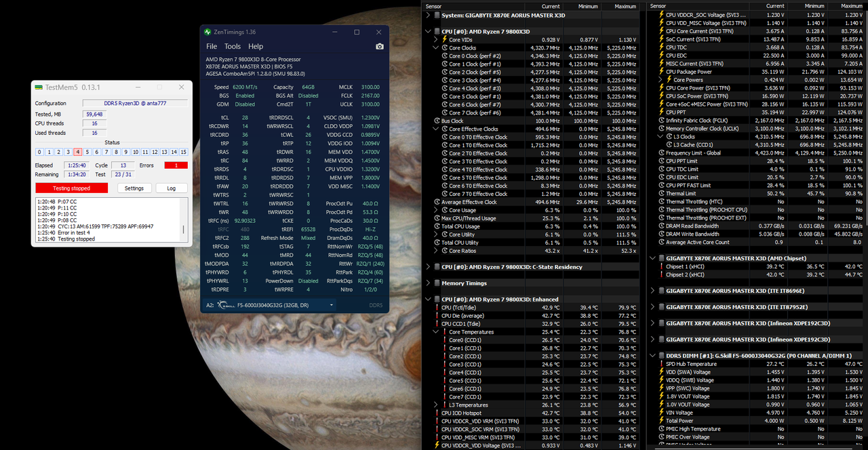Viewport: 868px width, 450px height.
Task: Click lightning icon of CPU Package Power
Action: click(x=661, y=72)
